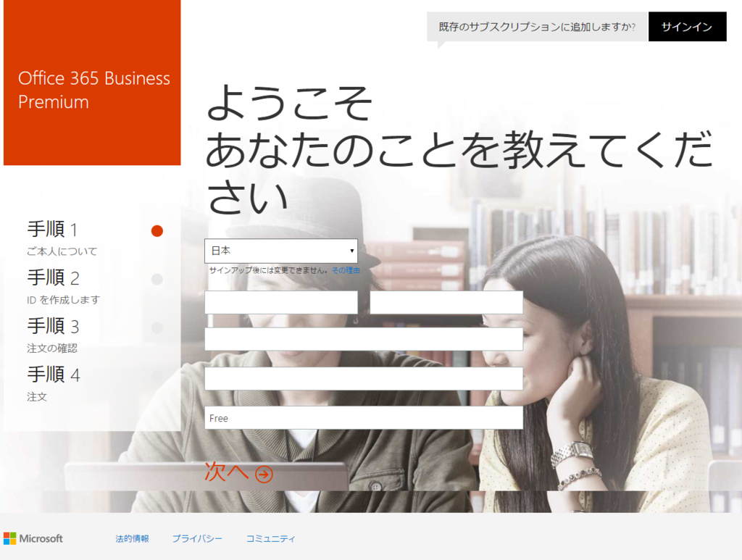
Task: Click the grey dot for 手順 2
Action: pos(157,279)
